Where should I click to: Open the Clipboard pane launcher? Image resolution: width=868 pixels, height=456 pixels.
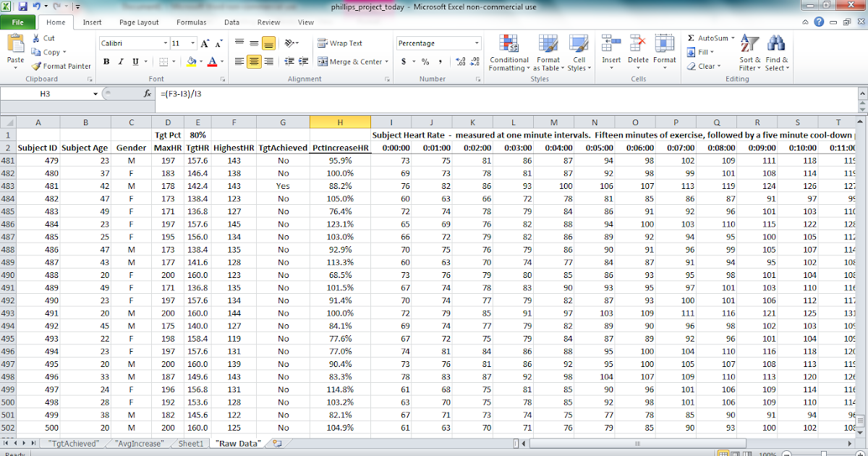tap(91, 80)
